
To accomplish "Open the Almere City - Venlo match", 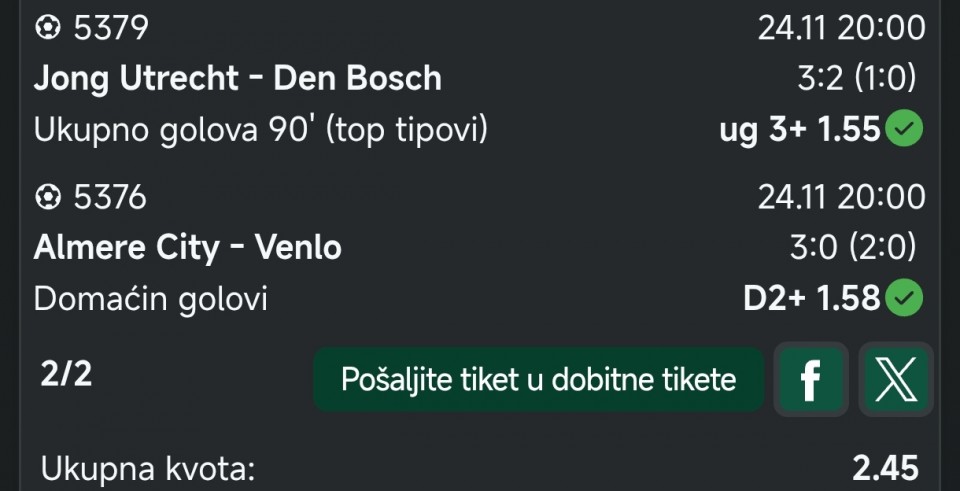I will click(187, 248).
